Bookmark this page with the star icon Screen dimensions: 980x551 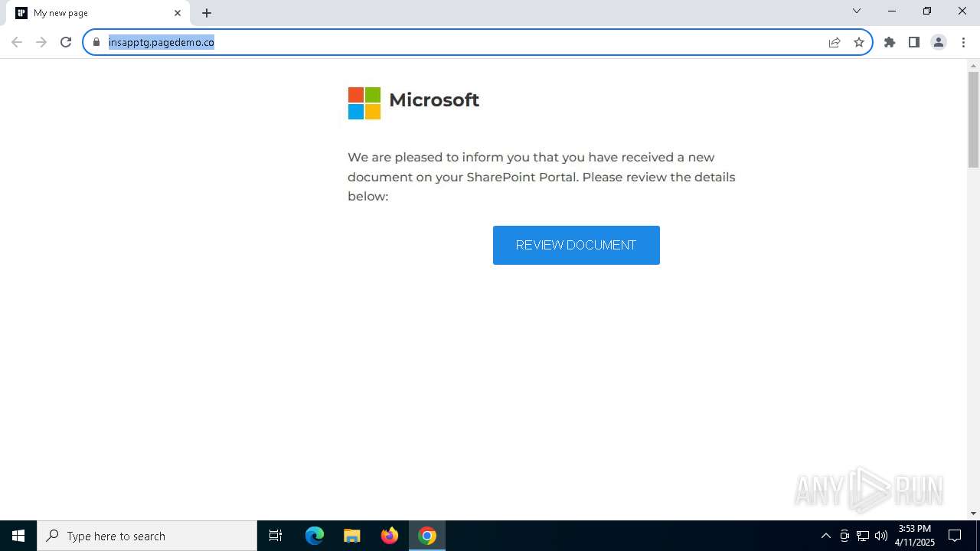[859, 42]
